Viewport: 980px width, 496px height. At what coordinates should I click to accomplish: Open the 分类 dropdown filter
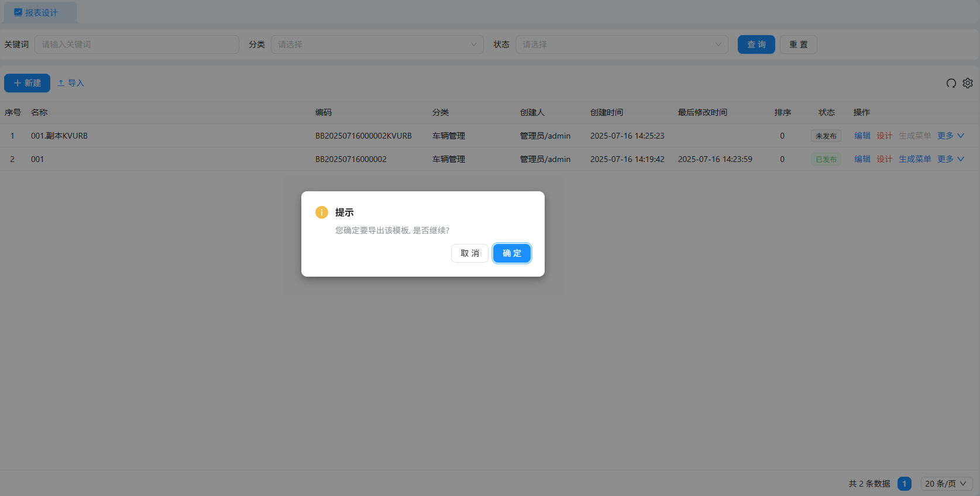point(377,44)
